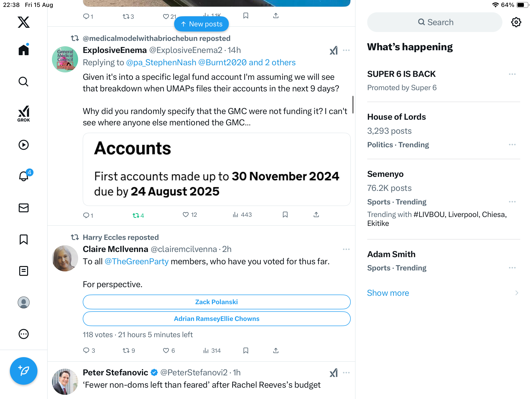532x399 pixels.
Task: Open the Adam Smith trending topic
Action: [391, 254]
